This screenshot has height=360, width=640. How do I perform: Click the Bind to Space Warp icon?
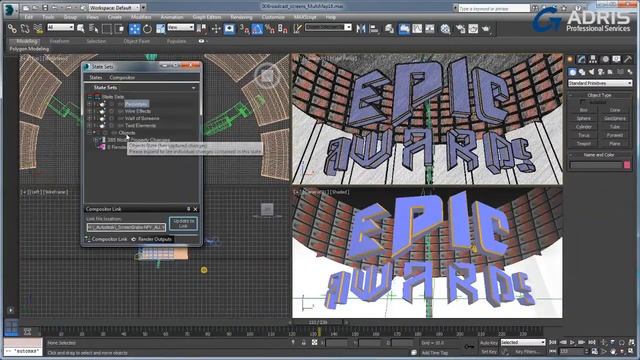pos(38,29)
